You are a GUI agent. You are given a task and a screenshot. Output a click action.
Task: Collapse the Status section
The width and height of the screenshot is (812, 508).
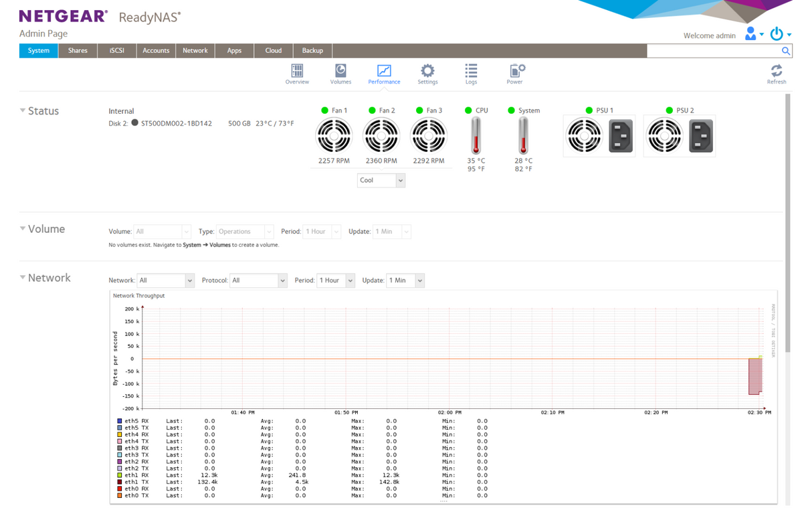pyautogui.click(x=23, y=111)
